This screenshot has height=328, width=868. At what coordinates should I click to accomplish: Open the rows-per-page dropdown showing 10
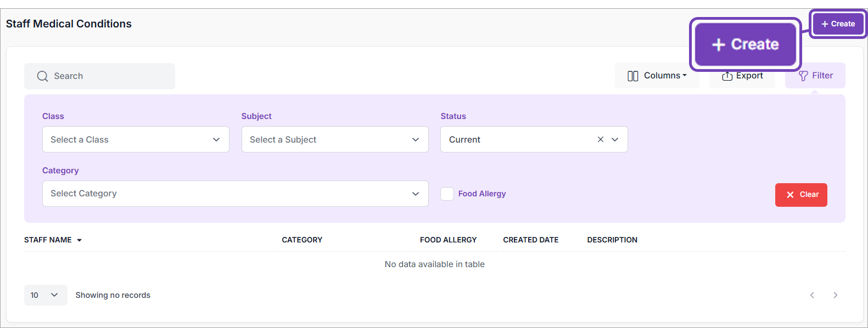[x=45, y=295]
